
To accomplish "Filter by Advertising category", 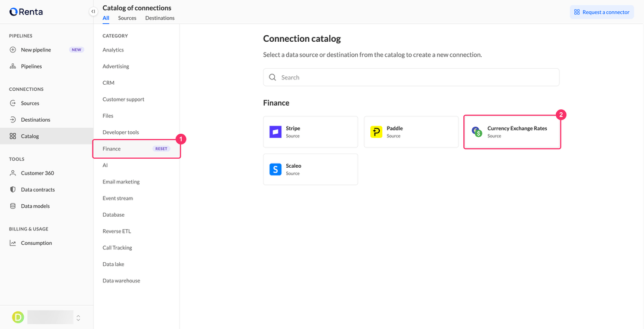I will coord(116,66).
